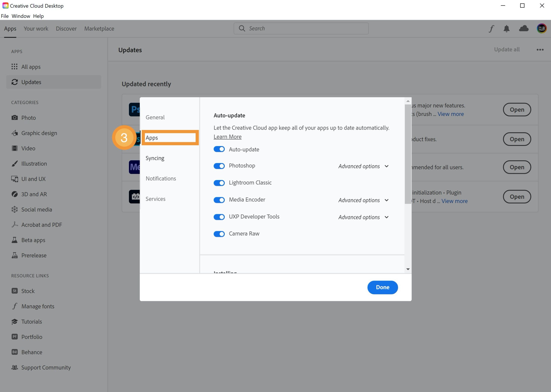
Task: Toggle auto-update for Lightroom Classic
Action: (x=219, y=183)
